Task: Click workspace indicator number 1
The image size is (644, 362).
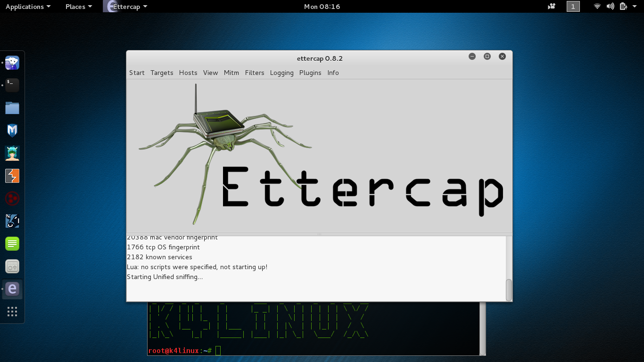Action: click(573, 6)
